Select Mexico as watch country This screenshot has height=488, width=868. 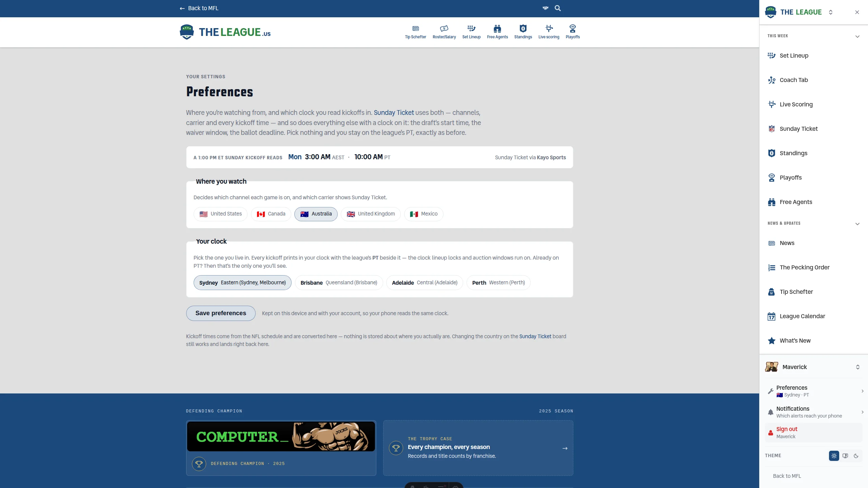point(423,214)
